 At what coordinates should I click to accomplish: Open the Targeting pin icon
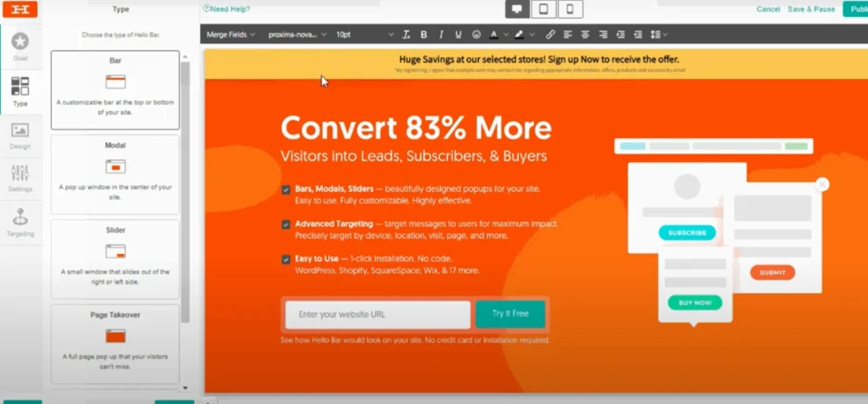click(x=20, y=216)
